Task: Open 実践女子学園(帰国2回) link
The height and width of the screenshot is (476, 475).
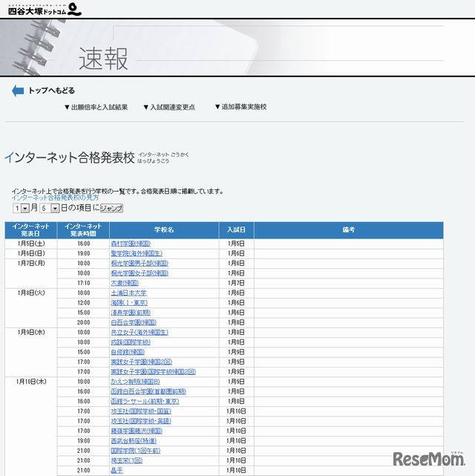Action: click(142, 362)
